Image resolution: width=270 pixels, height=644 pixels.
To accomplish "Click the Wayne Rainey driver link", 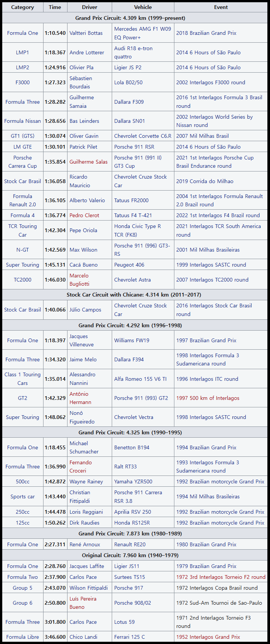I will pyautogui.click(x=86, y=482).
